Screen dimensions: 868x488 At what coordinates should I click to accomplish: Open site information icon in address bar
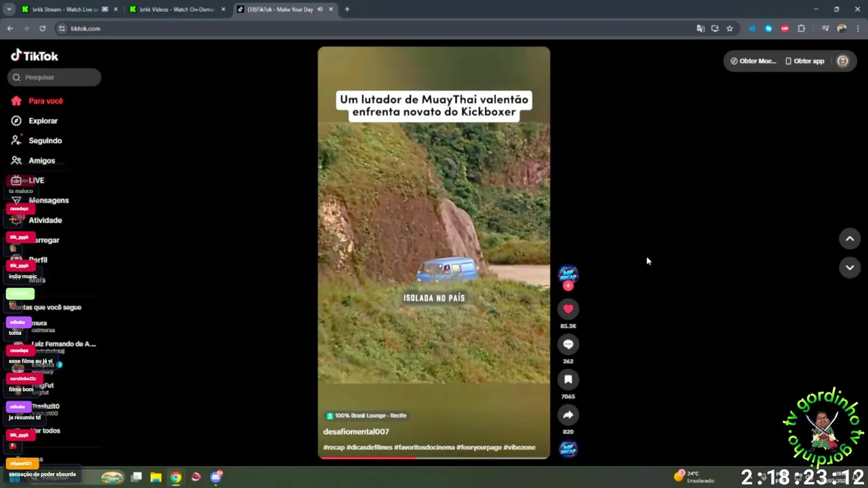[x=62, y=28]
